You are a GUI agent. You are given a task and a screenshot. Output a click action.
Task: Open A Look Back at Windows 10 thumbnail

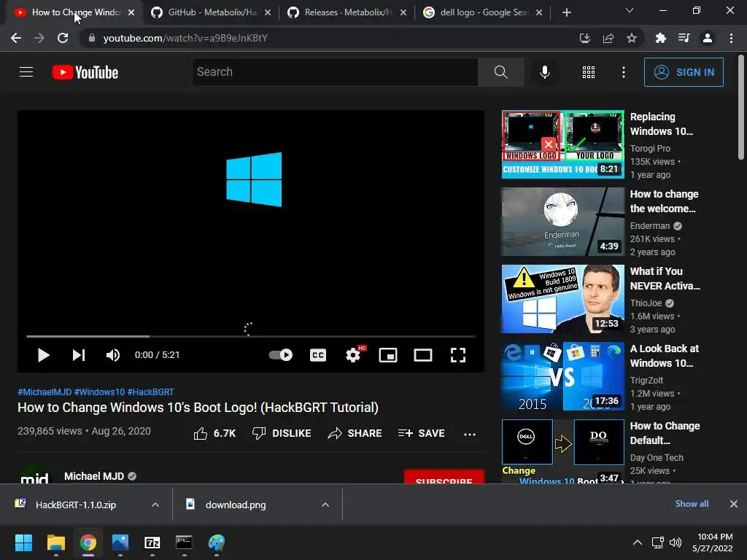(562, 376)
